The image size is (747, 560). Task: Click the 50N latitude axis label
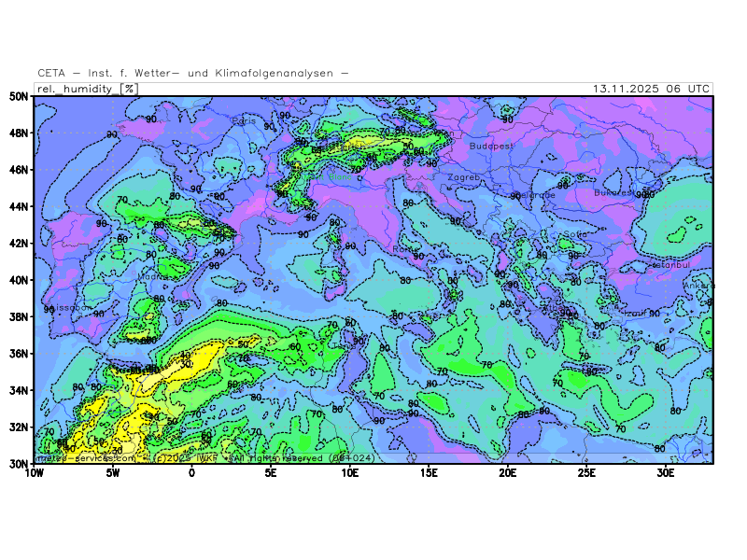pyautogui.click(x=19, y=96)
